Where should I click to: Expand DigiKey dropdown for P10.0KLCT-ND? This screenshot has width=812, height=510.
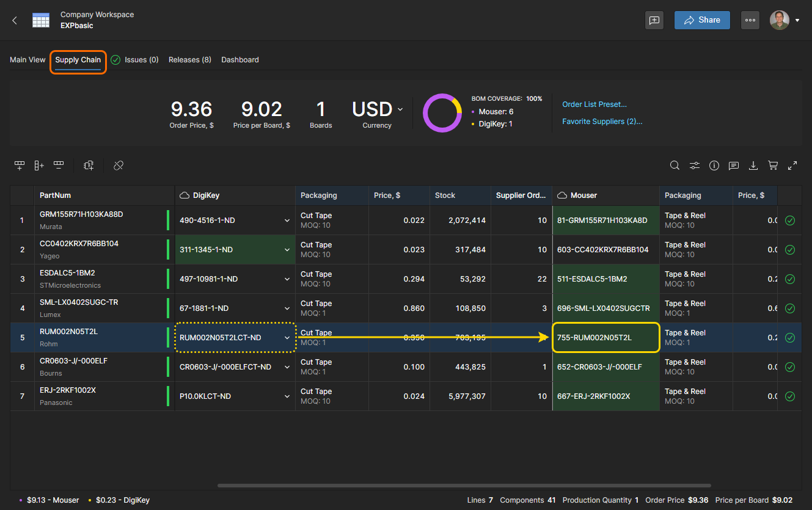click(x=287, y=396)
